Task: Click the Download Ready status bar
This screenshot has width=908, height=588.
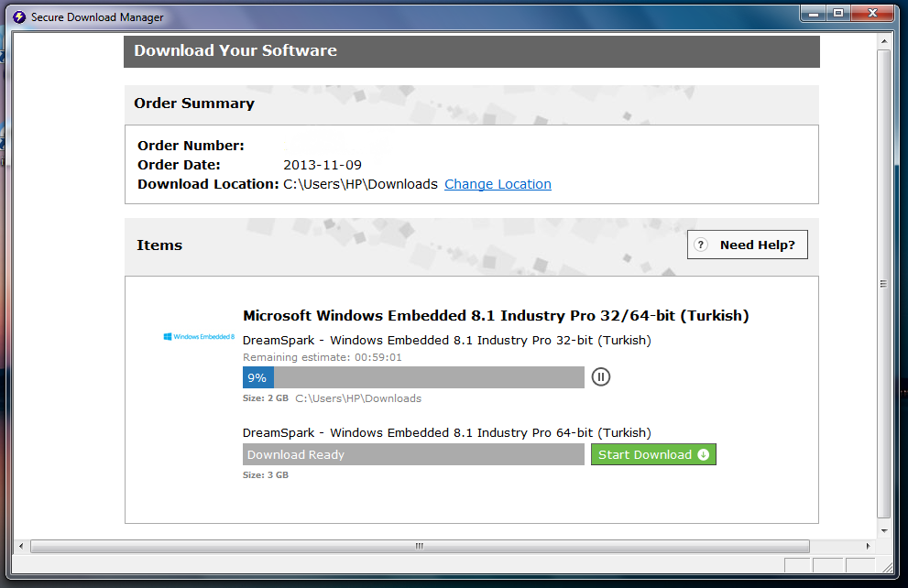Action: (413, 454)
